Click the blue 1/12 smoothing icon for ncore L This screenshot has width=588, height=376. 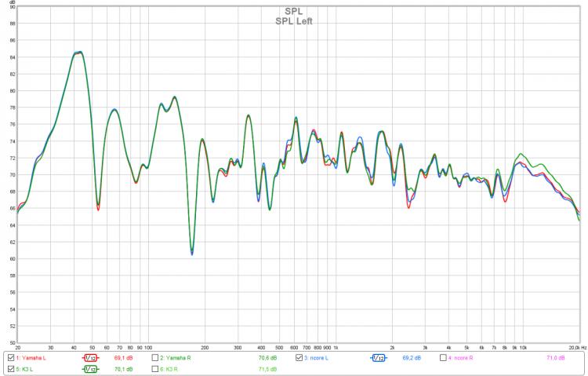(379, 357)
